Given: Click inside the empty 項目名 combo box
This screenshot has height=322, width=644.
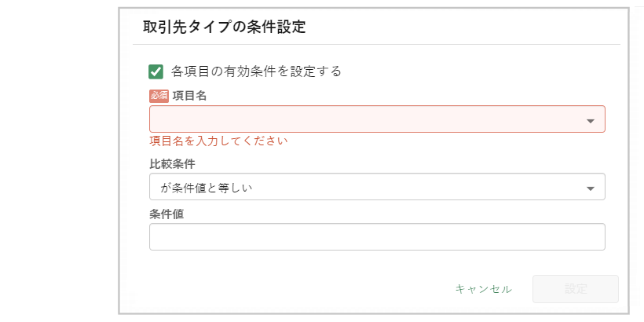Looking at the screenshot, I should (365, 119).
